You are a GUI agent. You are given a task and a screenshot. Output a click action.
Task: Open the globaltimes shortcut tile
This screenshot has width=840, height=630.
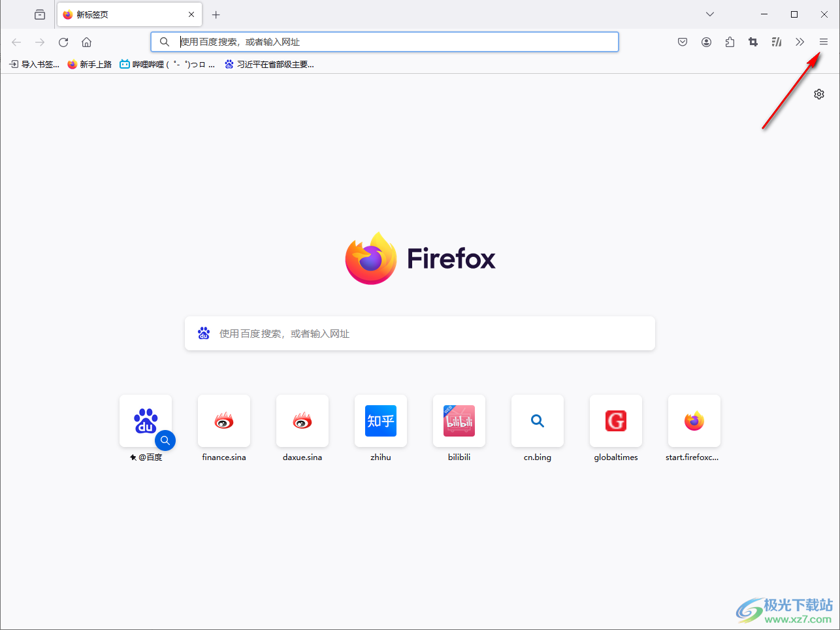(616, 421)
